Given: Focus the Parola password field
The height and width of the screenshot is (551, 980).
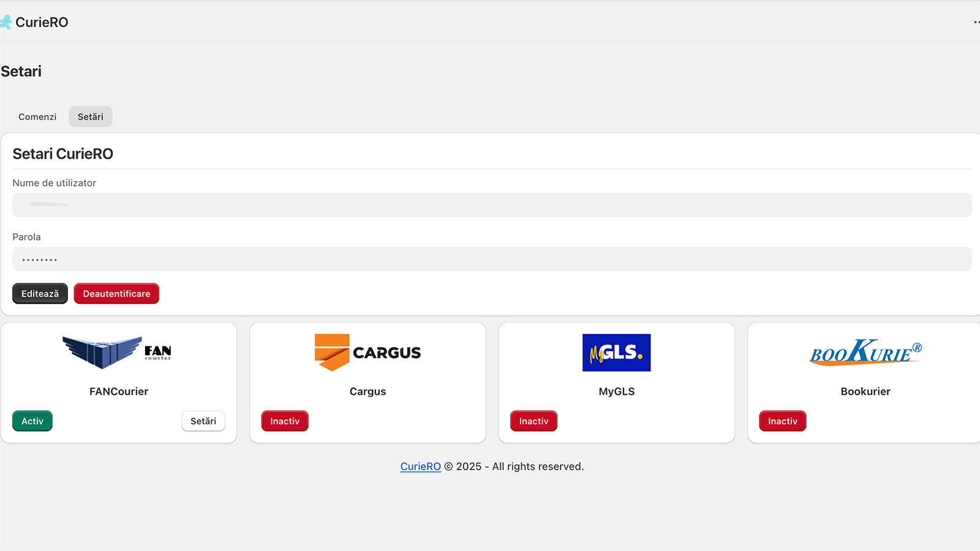Looking at the screenshot, I should (492, 259).
